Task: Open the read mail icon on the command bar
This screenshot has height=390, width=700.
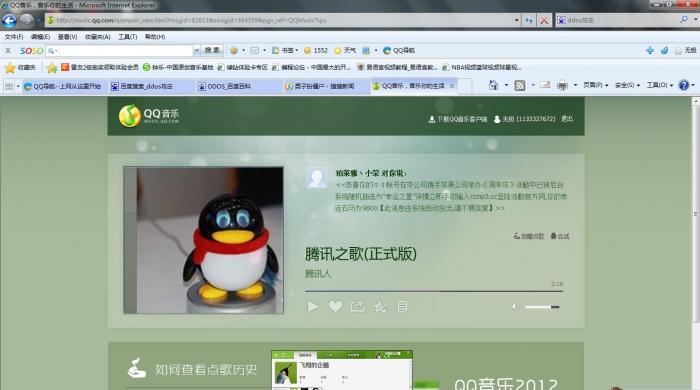Action: [545, 85]
